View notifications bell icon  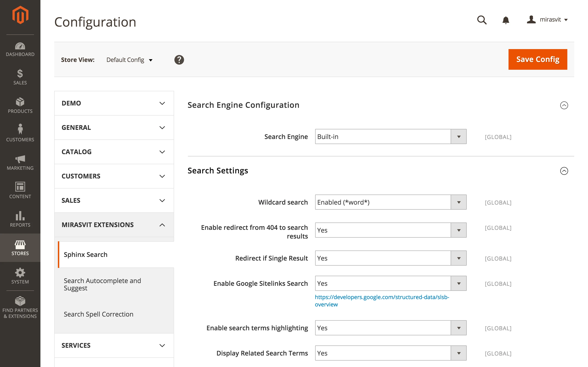click(x=506, y=20)
